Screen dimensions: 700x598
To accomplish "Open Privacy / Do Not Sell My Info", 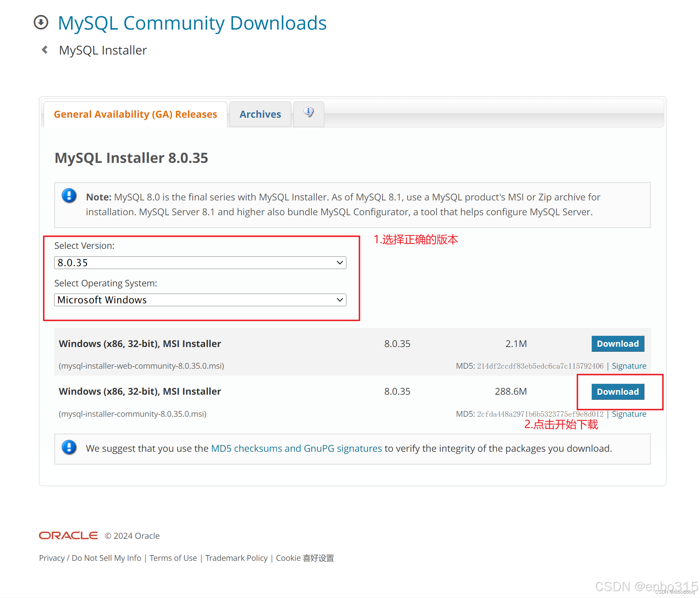I will (90, 558).
